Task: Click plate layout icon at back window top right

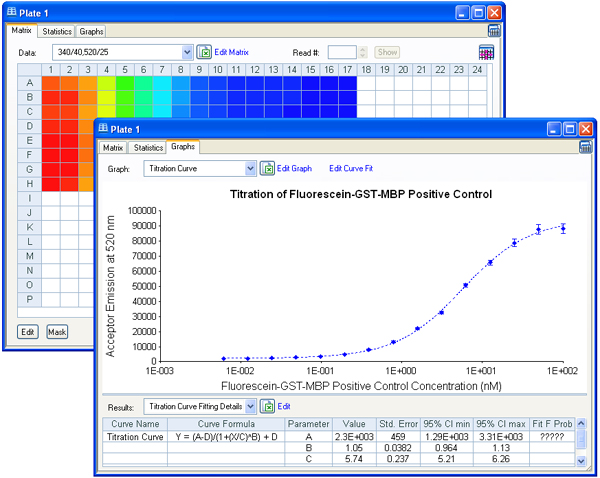Action: [x=494, y=31]
